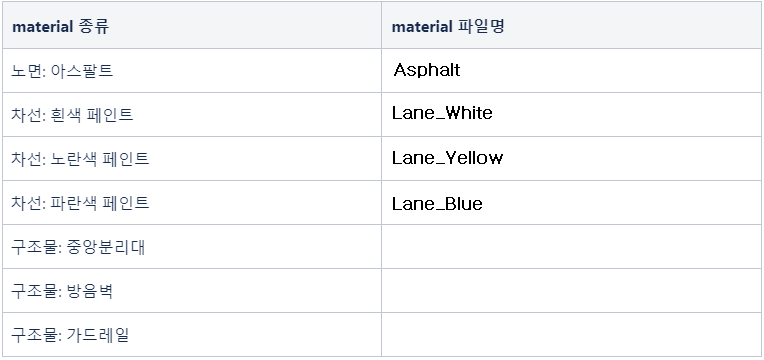
Task: Select the 'Lane_Yellow' cell
Action: point(572,159)
